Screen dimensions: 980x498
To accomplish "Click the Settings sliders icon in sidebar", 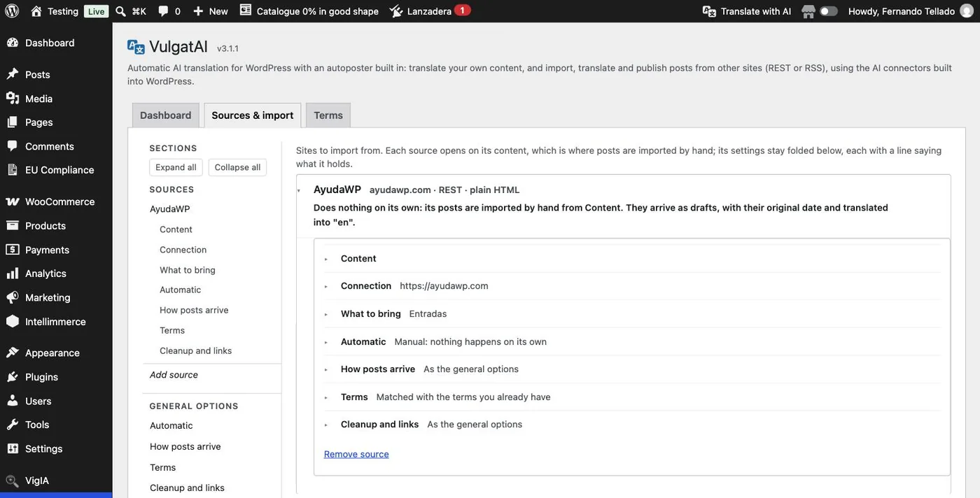I will (12, 449).
